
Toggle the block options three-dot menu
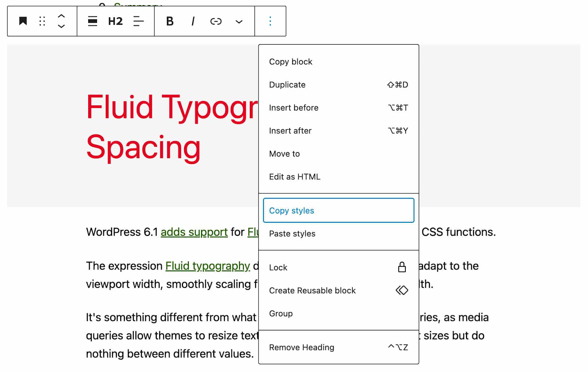270,21
